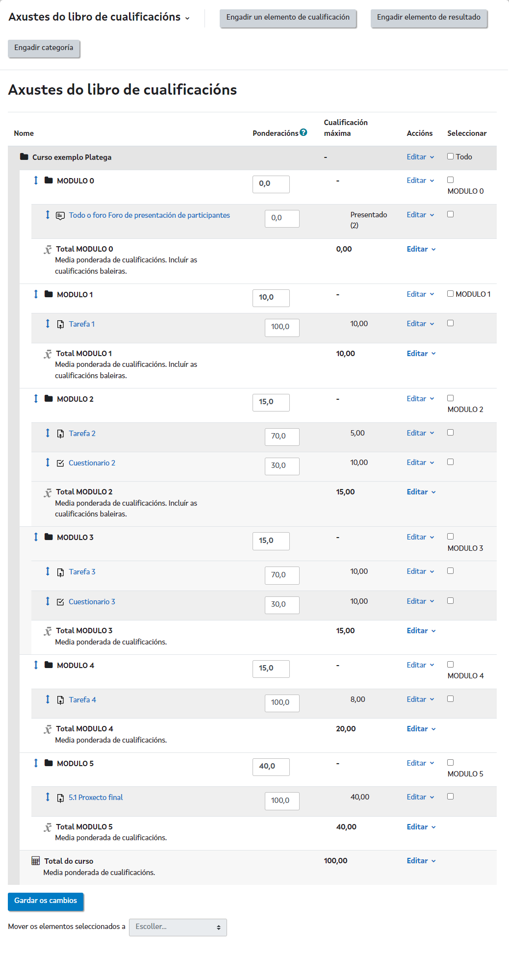
Task: Open the Tarefa 2 link
Action: [82, 433]
